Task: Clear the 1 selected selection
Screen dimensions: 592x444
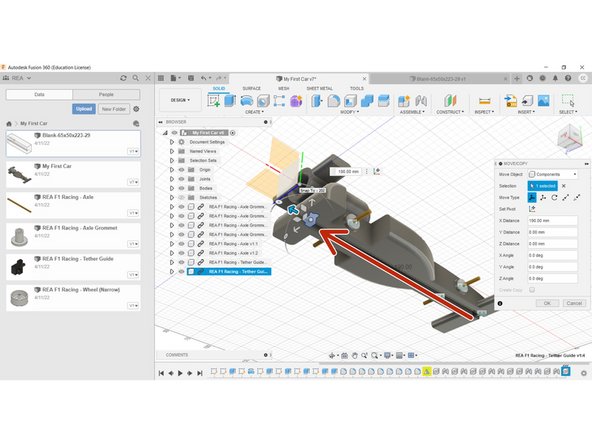Action: pyautogui.click(x=564, y=186)
